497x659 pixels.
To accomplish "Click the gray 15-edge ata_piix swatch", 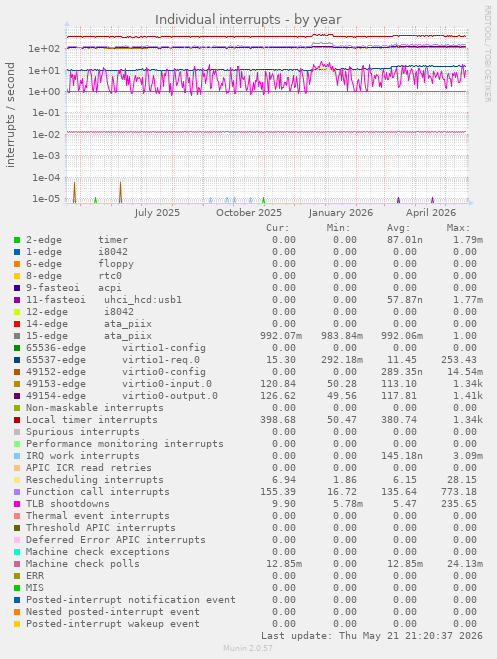I will (17, 336).
